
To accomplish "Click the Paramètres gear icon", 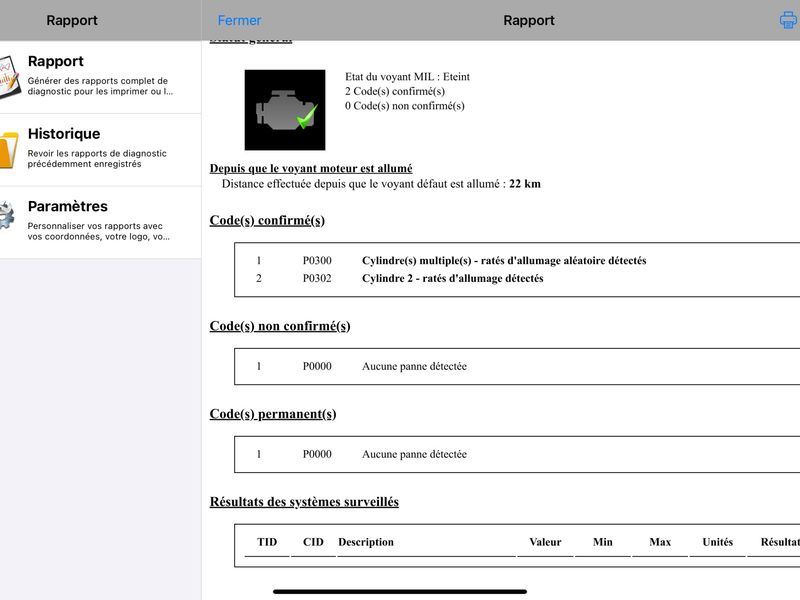I will point(7,215).
